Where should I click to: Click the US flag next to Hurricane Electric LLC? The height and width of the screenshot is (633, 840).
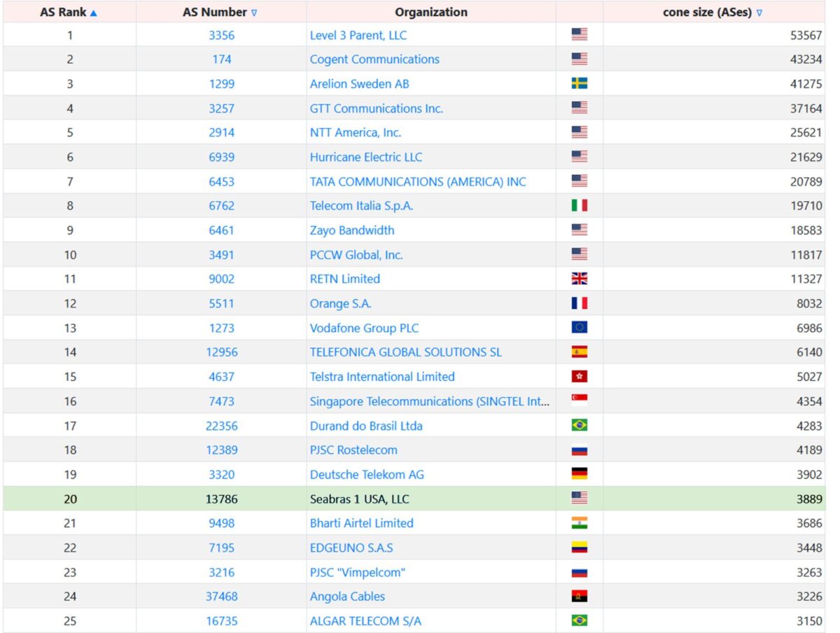coord(580,157)
